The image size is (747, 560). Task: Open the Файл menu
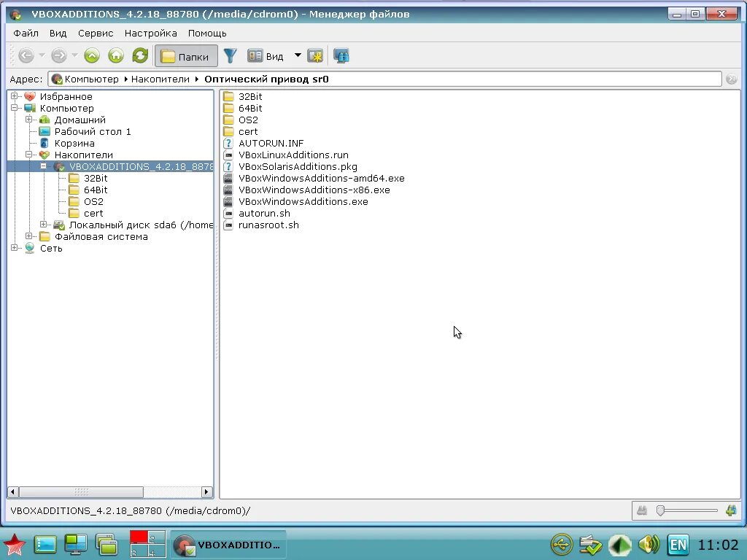point(26,34)
